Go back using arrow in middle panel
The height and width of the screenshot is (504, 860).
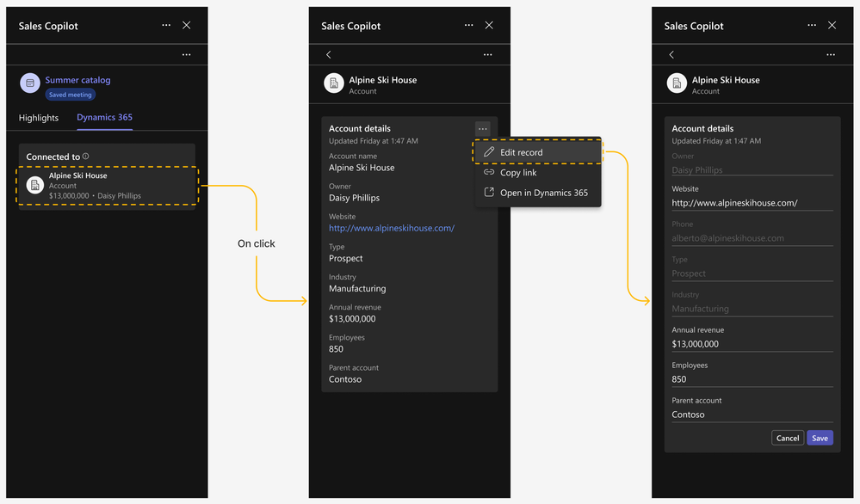click(x=329, y=55)
